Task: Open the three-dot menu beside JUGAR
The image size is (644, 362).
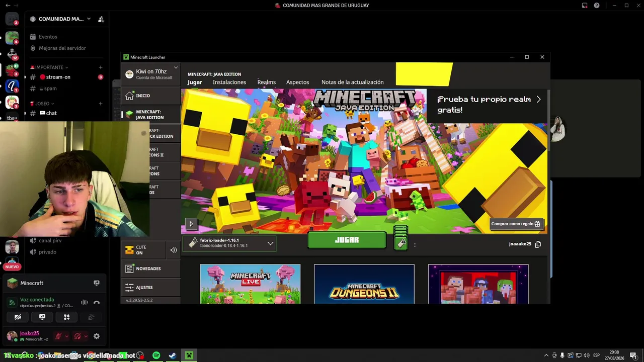Action: pyautogui.click(x=415, y=245)
